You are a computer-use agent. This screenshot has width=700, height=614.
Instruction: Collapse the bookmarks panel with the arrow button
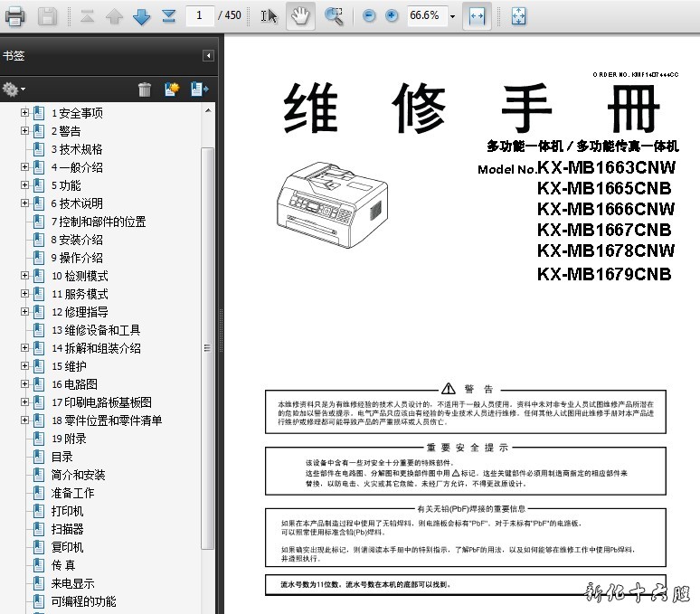click(208, 56)
